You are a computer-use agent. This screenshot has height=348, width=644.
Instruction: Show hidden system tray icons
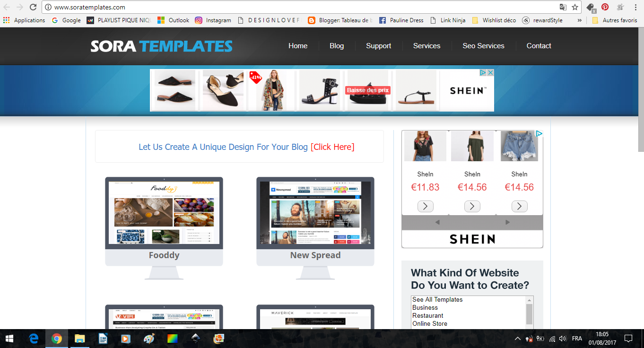[x=517, y=339]
